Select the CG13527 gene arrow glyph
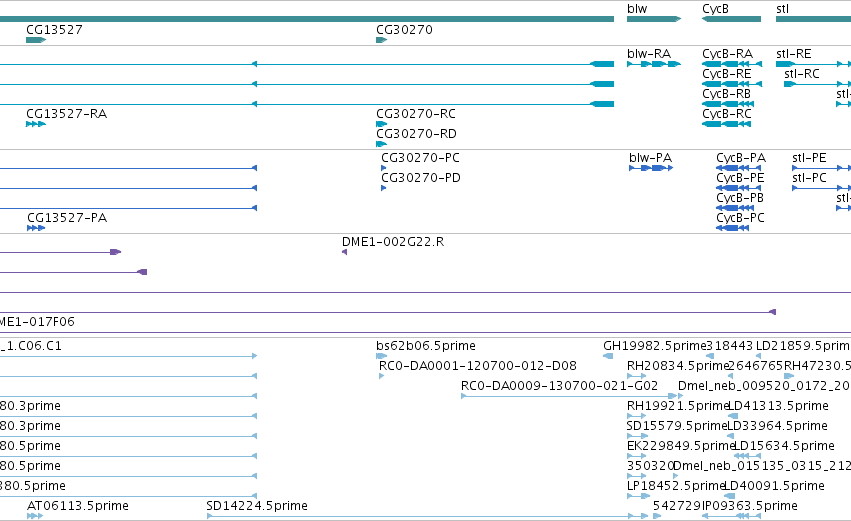The width and height of the screenshot is (851, 521). pyautogui.click(x=36, y=40)
